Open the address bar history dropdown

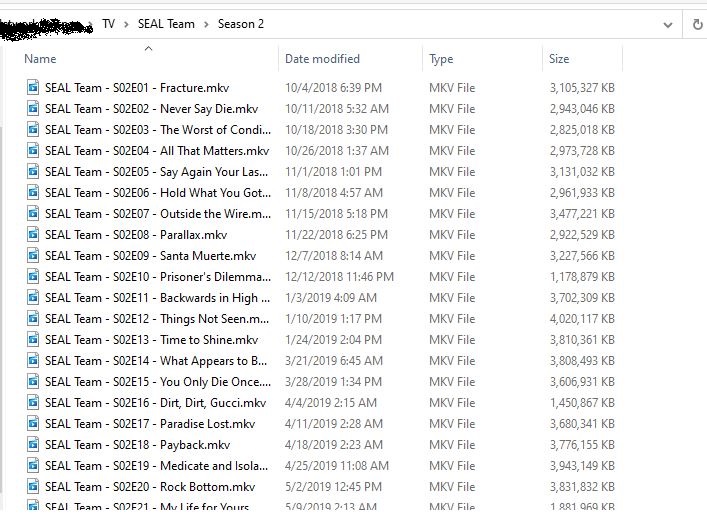click(668, 25)
